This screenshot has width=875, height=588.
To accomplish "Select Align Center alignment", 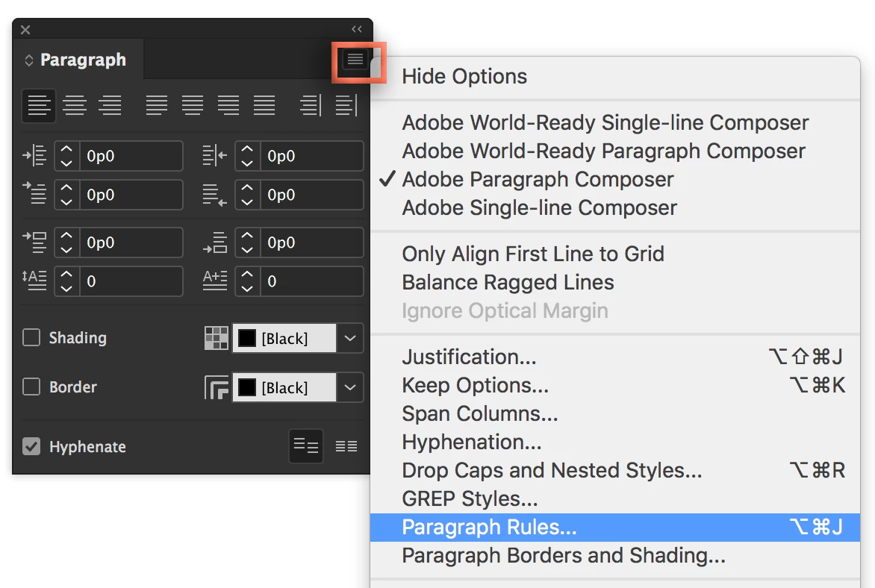I will [x=74, y=105].
